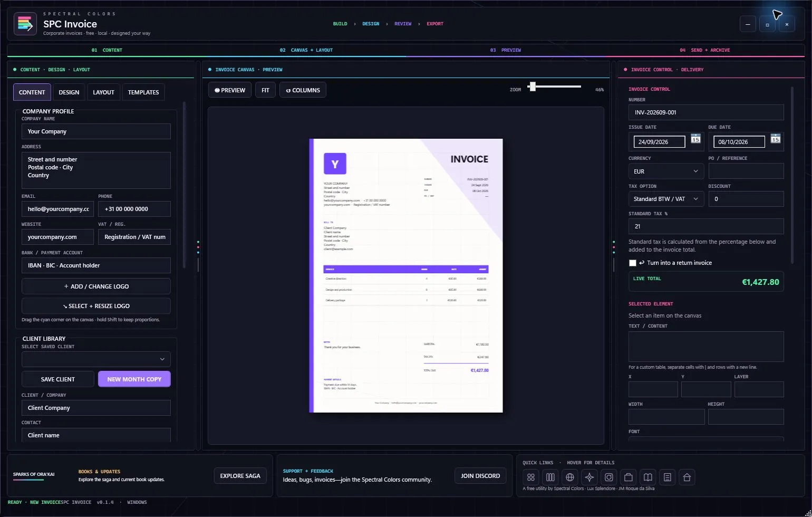Click the Fit button
This screenshot has width=812, height=517.
coord(265,90)
